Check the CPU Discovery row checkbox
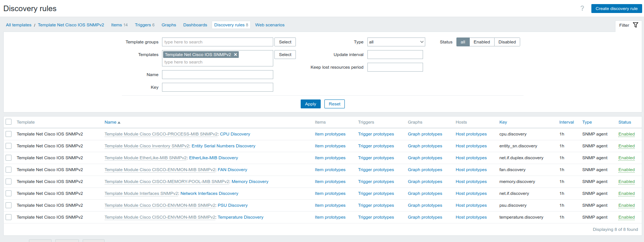The image size is (644, 242). pyautogui.click(x=9, y=134)
